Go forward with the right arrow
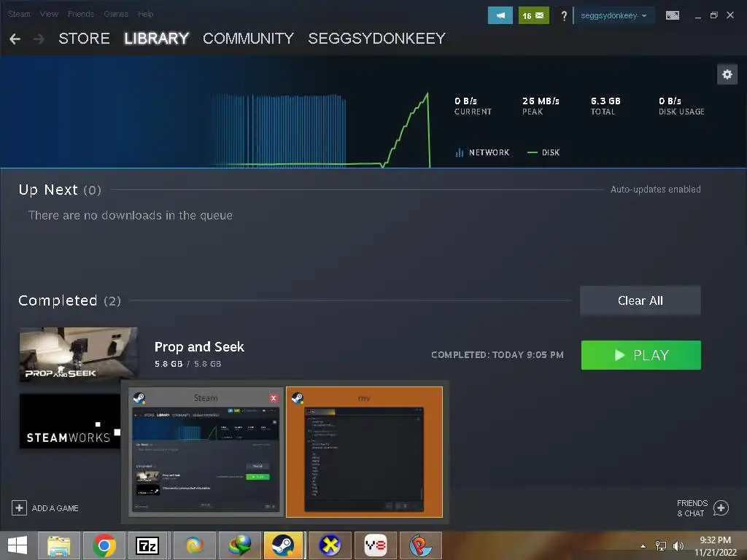747x560 pixels. [x=39, y=39]
